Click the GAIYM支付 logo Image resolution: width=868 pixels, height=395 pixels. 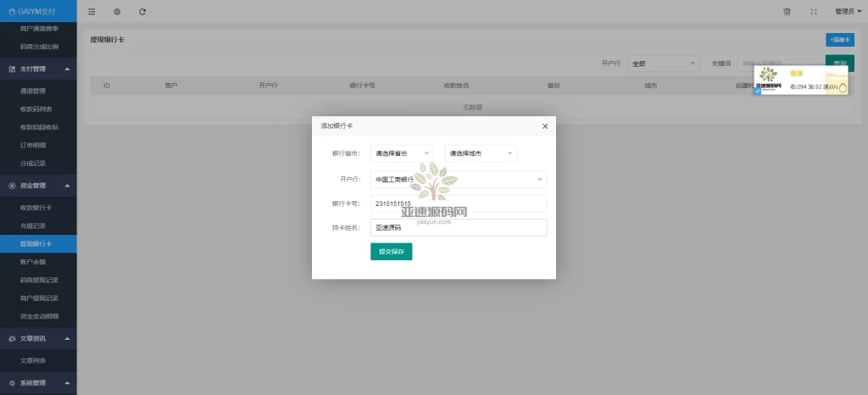click(x=33, y=12)
